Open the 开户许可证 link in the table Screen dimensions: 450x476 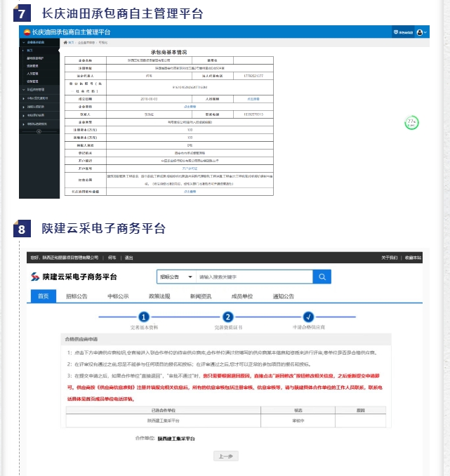point(190,168)
